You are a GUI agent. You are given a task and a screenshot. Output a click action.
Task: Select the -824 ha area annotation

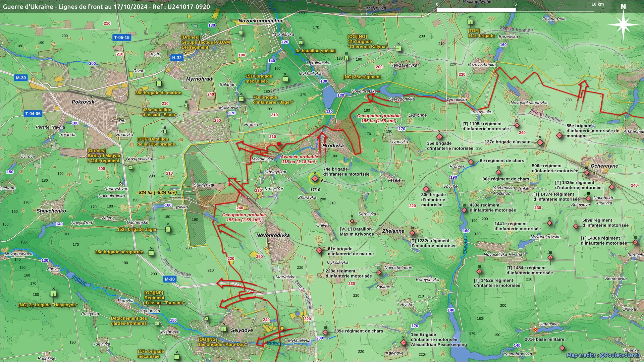coord(157,193)
